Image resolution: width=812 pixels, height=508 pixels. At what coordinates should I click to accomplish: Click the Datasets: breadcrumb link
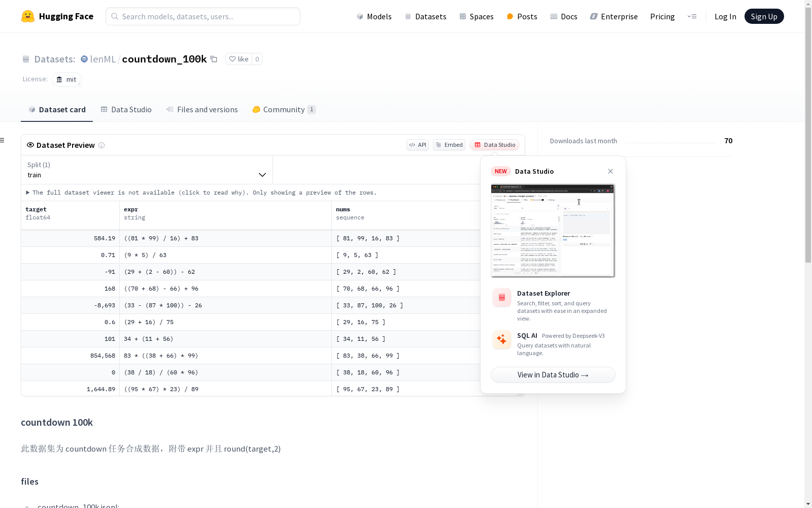point(54,59)
